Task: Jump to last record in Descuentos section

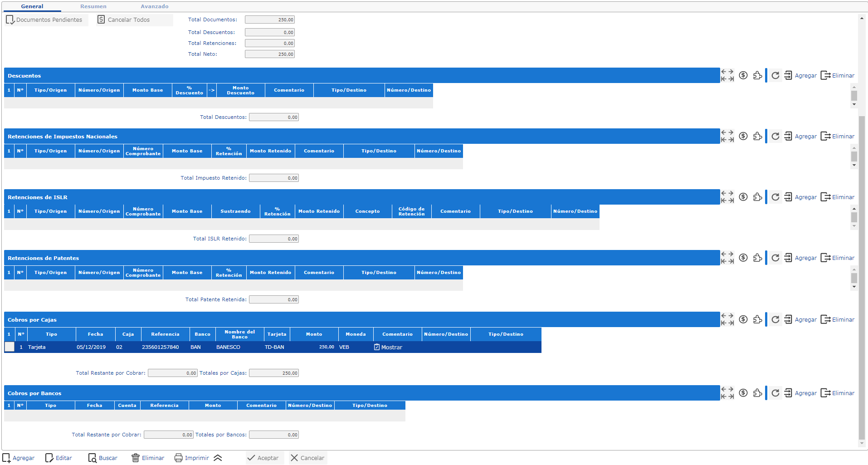Action: [731, 79]
